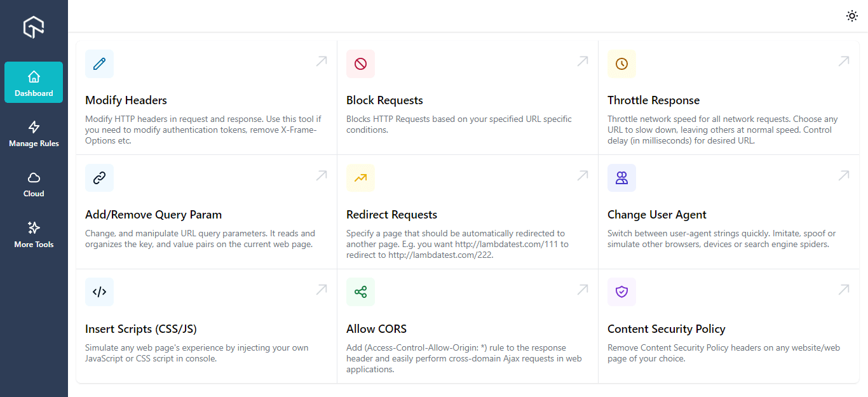This screenshot has width=868, height=397.
Task: Select the Content Security Policy title
Action: (666, 329)
